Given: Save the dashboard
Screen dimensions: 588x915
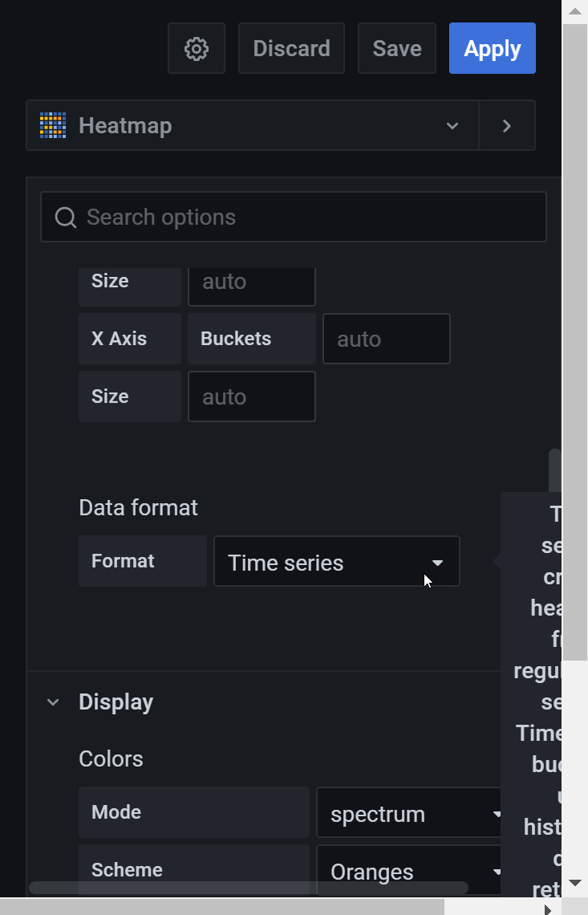Looking at the screenshot, I should click(396, 48).
